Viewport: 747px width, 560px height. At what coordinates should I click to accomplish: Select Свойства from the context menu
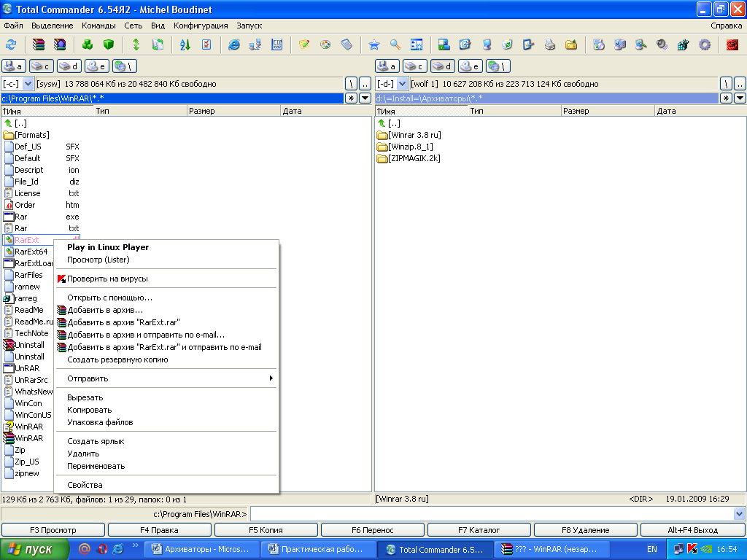coord(166,485)
